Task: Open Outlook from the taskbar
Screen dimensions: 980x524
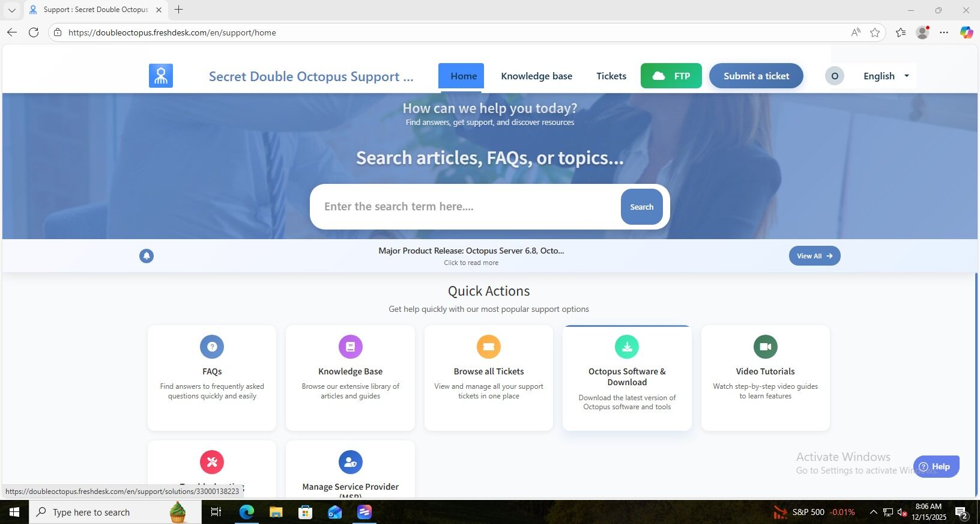Action: pyautogui.click(x=335, y=512)
